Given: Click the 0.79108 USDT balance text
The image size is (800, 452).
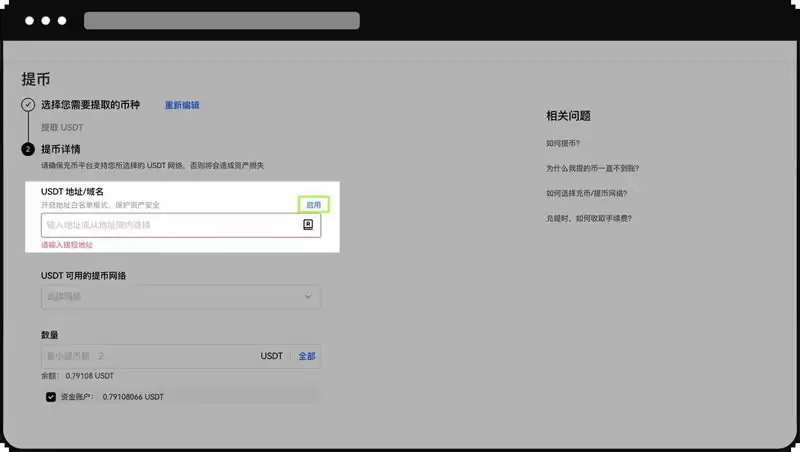Looking at the screenshot, I should click(90, 376).
